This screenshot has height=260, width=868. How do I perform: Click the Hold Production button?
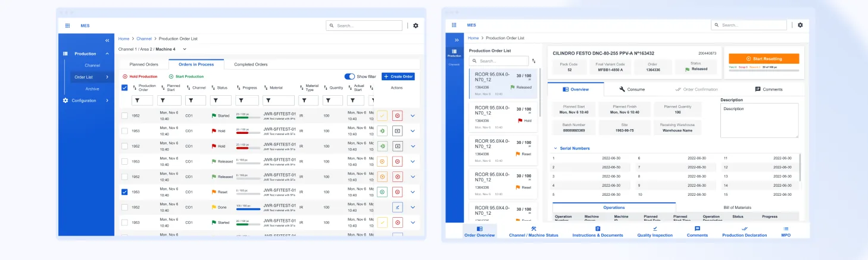pos(140,76)
